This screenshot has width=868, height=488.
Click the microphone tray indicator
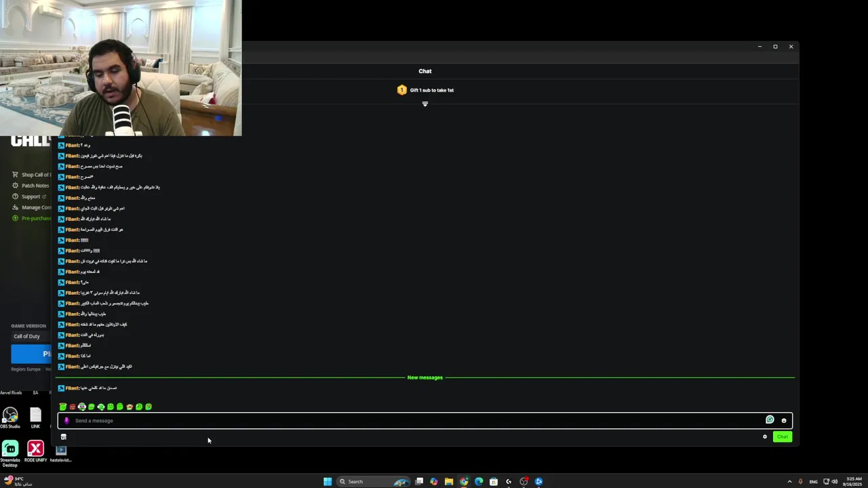tap(801, 481)
